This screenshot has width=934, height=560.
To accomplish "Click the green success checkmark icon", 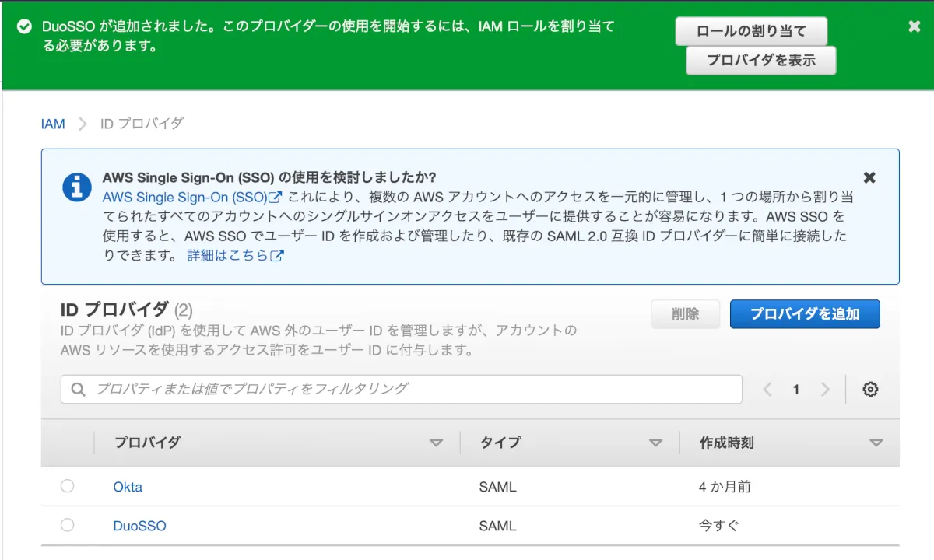I will [24, 27].
